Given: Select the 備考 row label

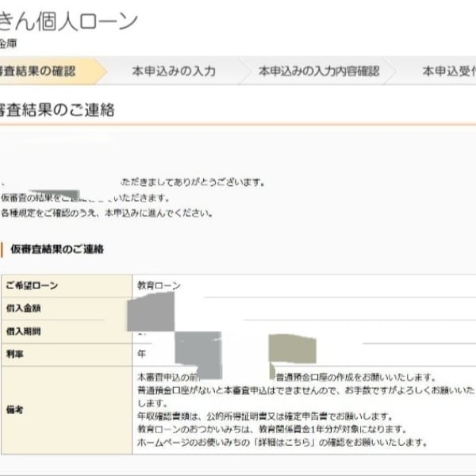Looking at the screenshot, I should pos(14,409).
